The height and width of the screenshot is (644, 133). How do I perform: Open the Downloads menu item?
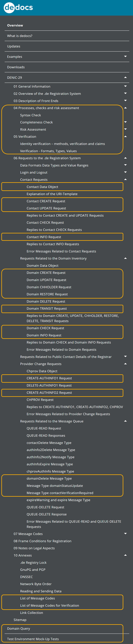16,67
